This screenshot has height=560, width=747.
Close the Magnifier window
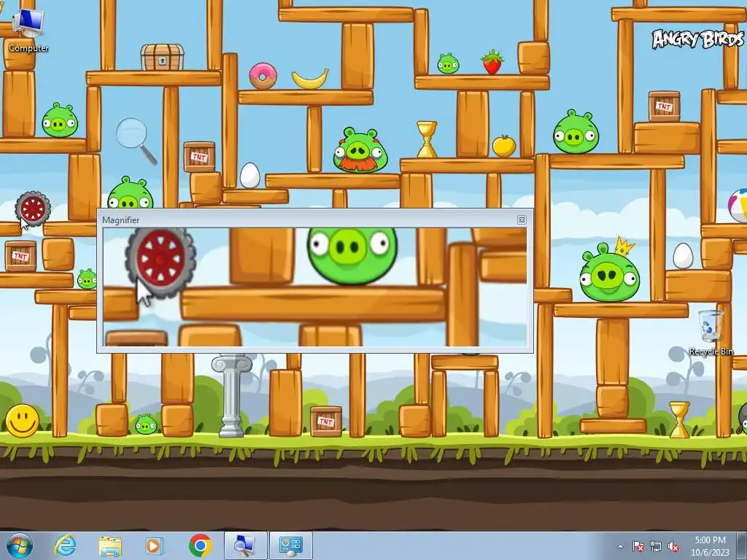coord(522,219)
